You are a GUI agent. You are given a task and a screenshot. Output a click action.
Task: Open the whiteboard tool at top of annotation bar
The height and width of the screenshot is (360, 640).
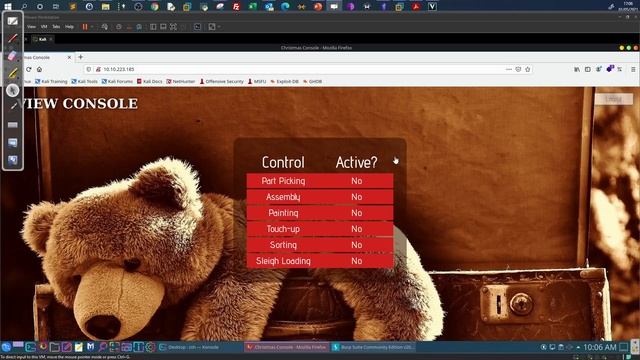point(13,21)
